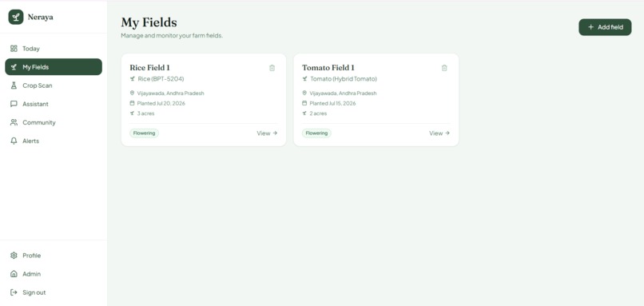This screenshot has width=644, height=306.
Task: Click the Profile gear icon
Action: [14, 256]
